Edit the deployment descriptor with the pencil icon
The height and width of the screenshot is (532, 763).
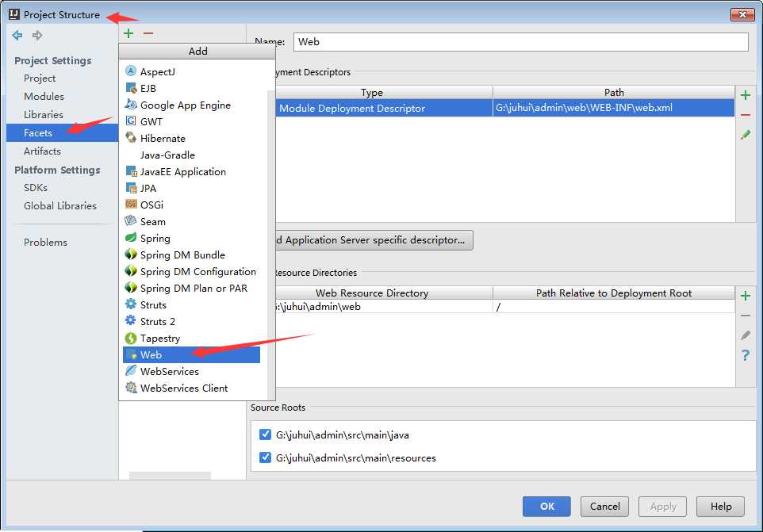[745, 135]
